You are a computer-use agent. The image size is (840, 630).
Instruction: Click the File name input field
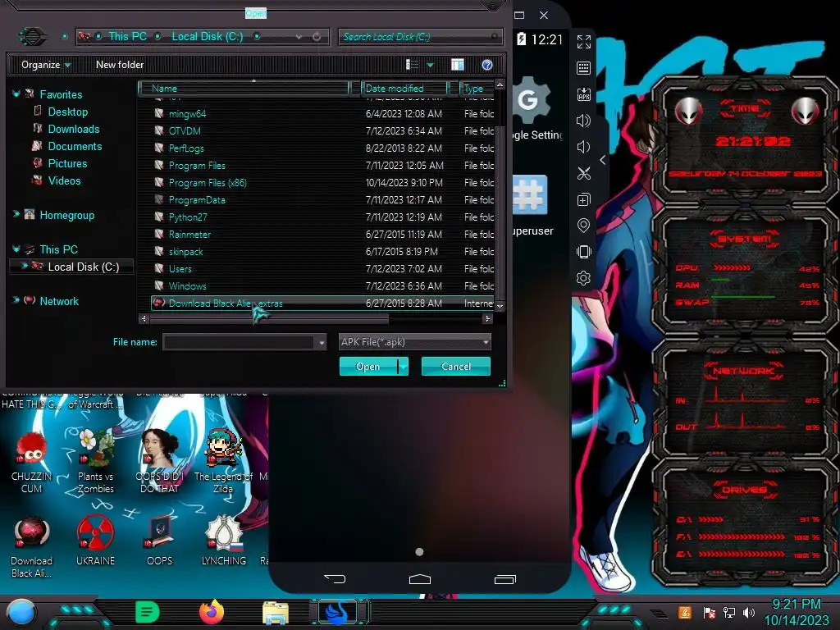(x=239, y=342)
